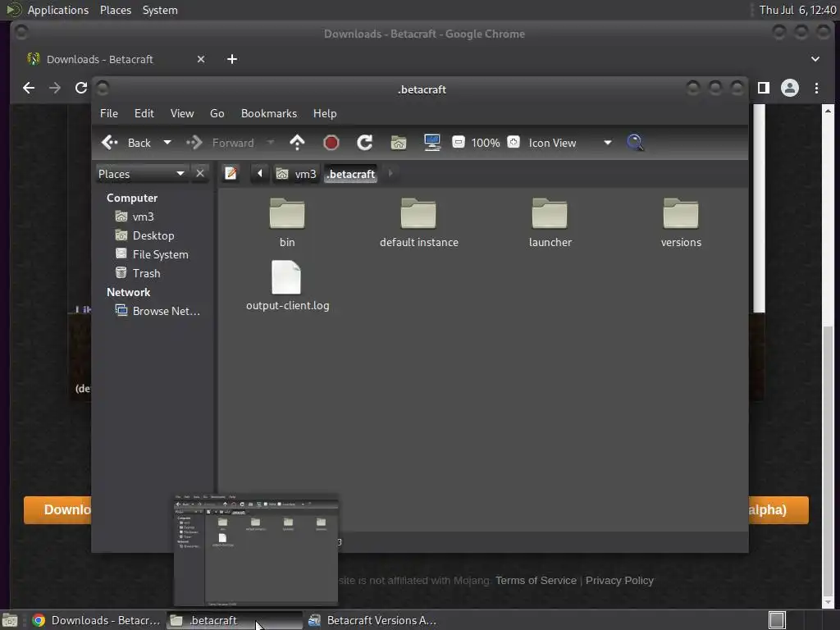The height and width of the screenshot is (630, 840).
Task: Zoom in with the plus icon
Action: tap(514, 142)
